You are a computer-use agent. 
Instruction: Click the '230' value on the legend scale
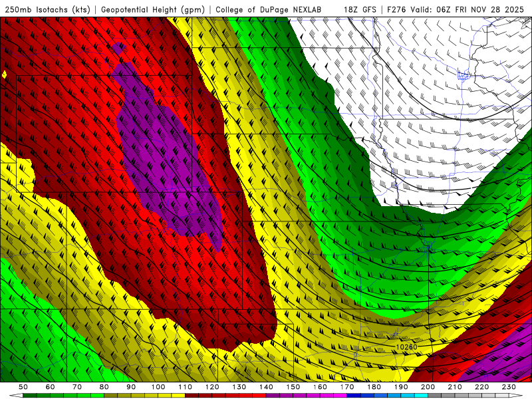coord(509,387)
